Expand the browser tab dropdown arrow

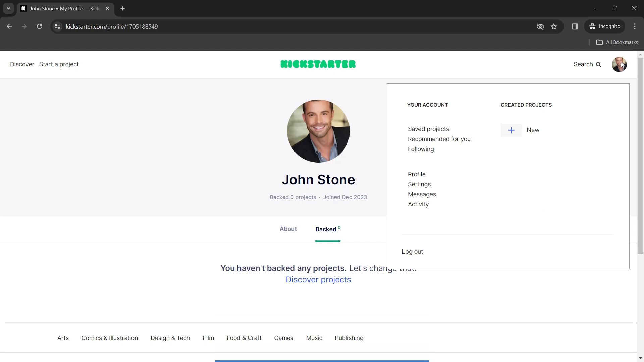pyautogui.click(x=8, y=8)
